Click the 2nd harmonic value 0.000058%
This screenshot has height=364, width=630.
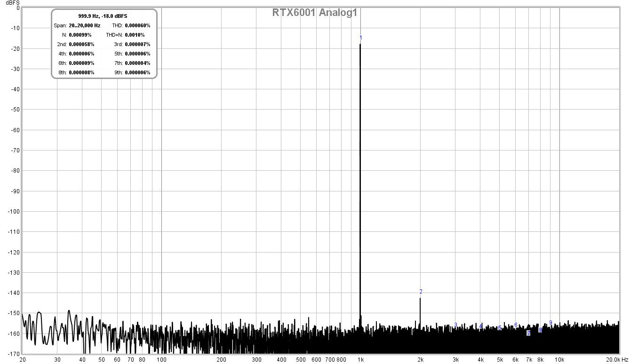(x=81, y=44)
